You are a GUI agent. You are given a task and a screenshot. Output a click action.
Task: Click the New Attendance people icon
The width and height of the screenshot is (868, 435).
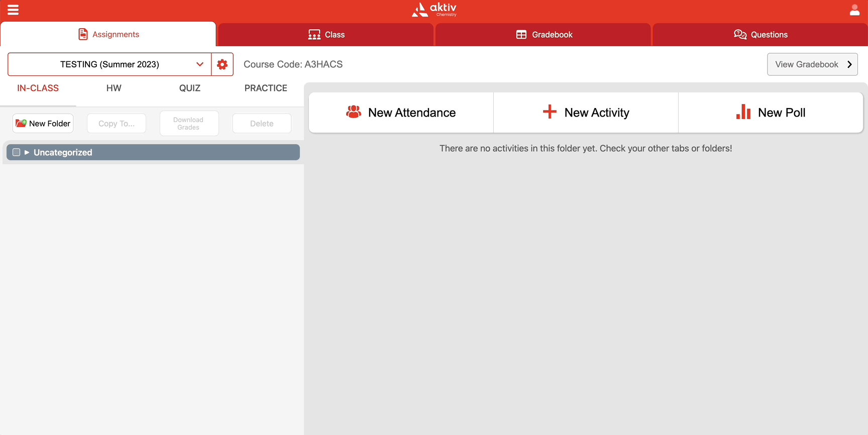[x=354, y=112]
